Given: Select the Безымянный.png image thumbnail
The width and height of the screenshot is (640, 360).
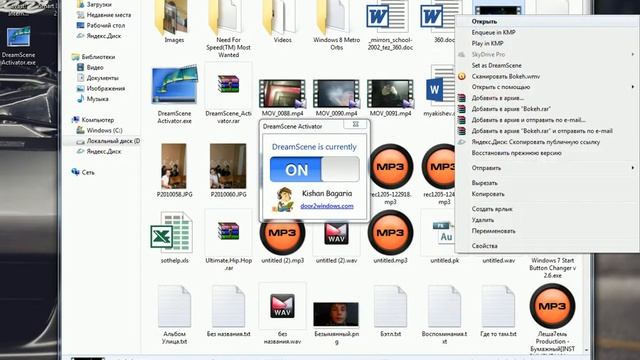Looking at the screenshot, I should tap(336, 314).
